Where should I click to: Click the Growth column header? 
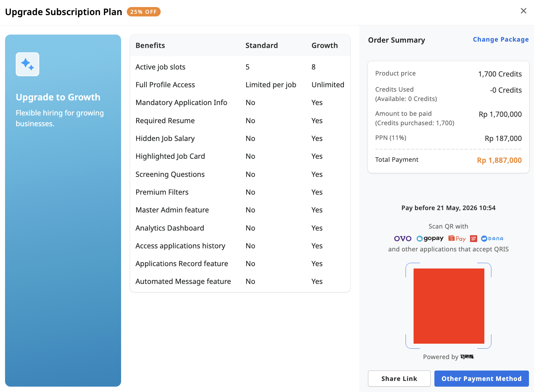(325, 46)
